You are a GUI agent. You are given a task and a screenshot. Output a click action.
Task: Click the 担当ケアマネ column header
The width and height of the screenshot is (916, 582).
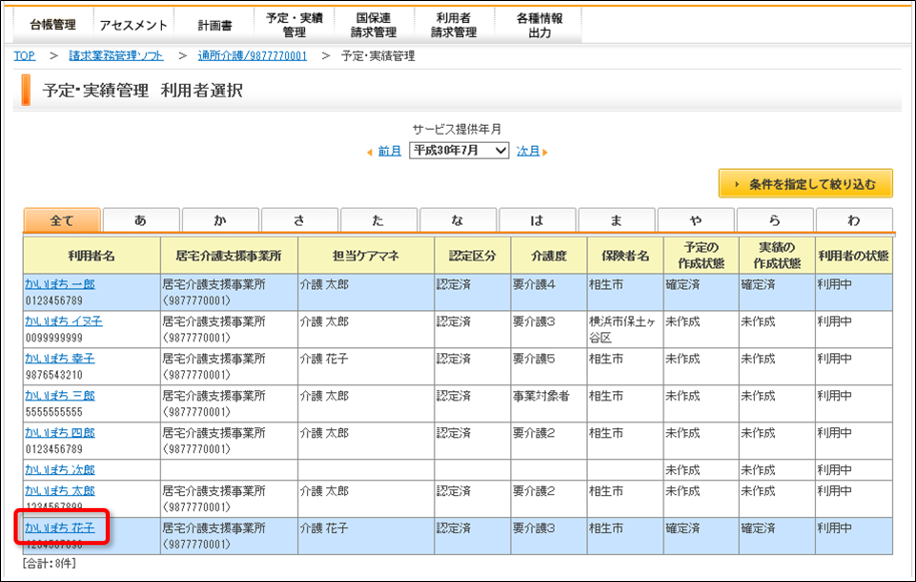[366, 255]
